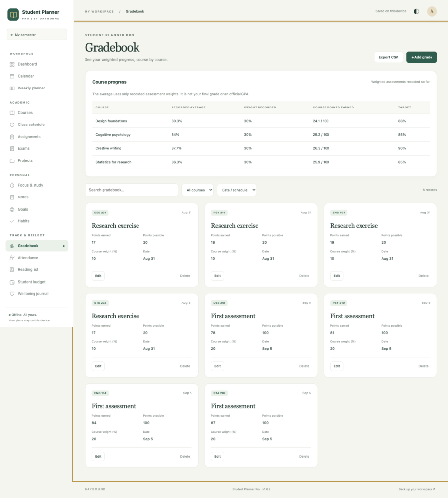This screenshot has height=498, width=448.
Task: Click the Habits checkmark icon
Action: click(12, 221)
